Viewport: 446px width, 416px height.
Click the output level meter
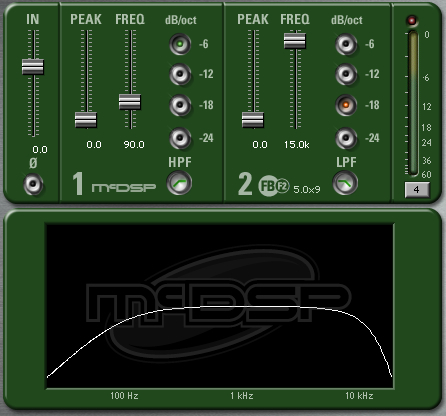click(413, 103)
